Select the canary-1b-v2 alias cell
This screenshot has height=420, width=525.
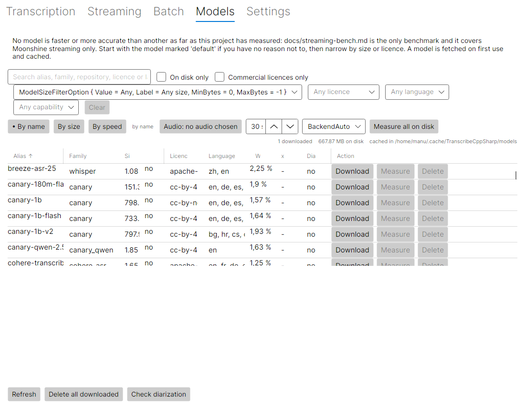[31, 231]
